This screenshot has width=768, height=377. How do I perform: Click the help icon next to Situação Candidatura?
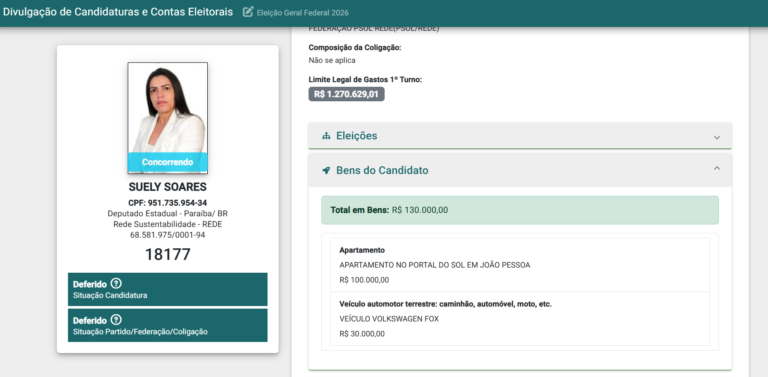(x=116, y=283)
